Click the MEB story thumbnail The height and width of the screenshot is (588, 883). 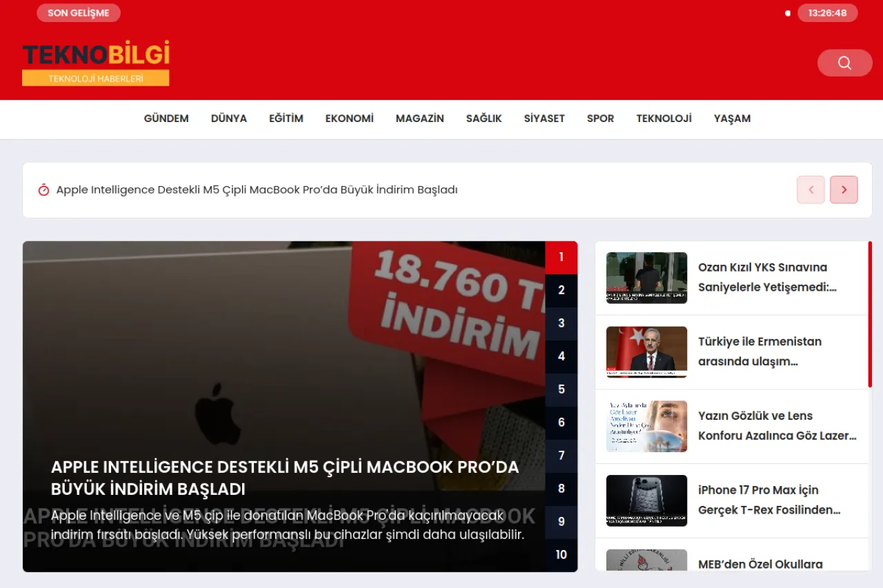[x=646, y=560]
